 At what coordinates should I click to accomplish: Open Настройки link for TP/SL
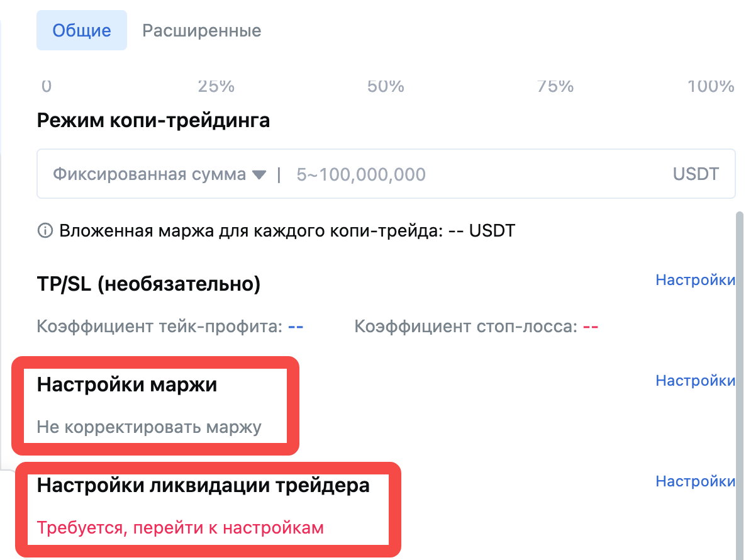695,280
